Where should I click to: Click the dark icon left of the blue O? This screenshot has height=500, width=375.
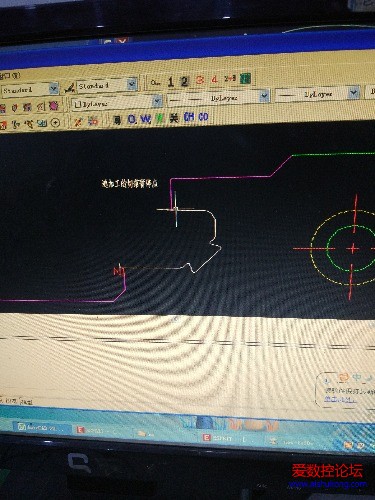(117, 120)
